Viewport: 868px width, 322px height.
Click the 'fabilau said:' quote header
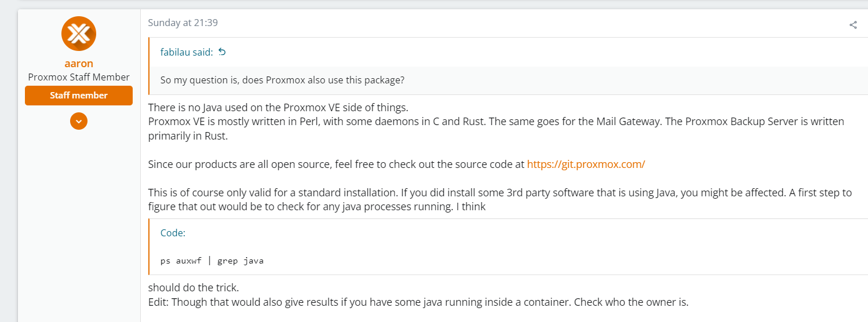pos(187,52)
